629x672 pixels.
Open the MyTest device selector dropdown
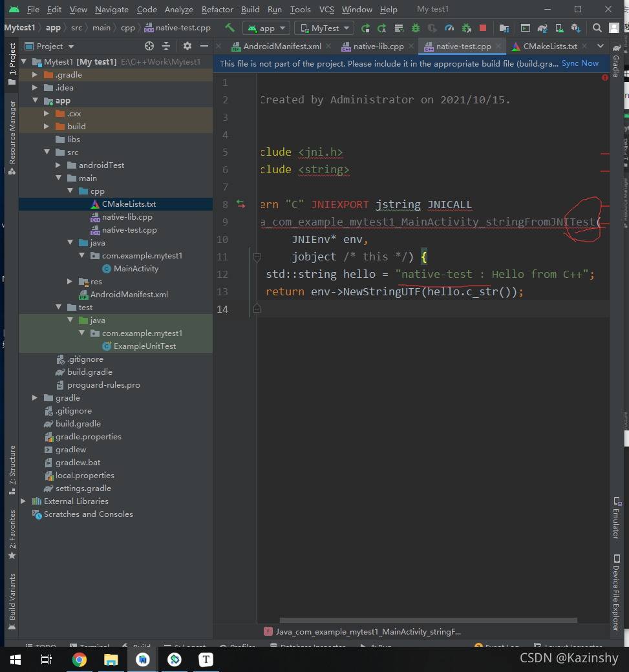[x=324, y=28]
